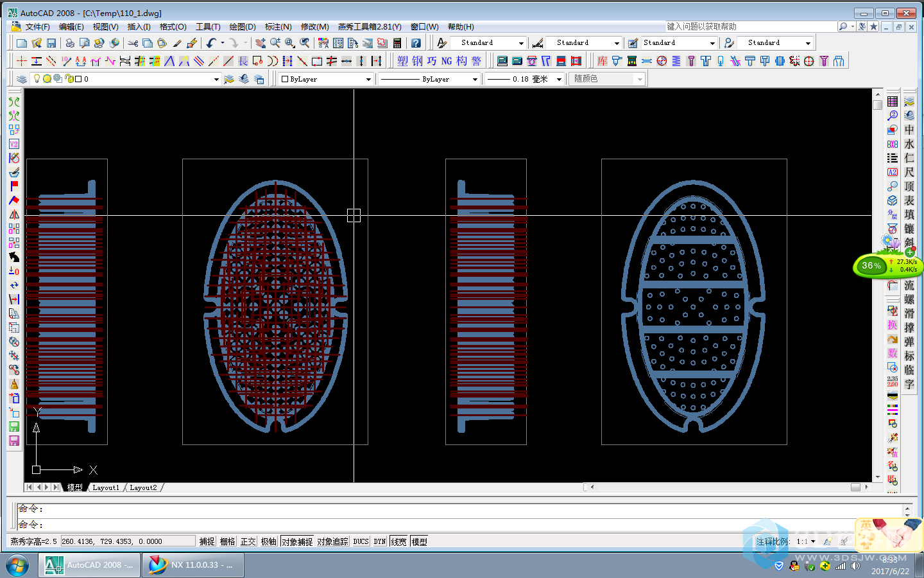Click the 長 length tool icon
924x578 pixels.
[243, 61]
